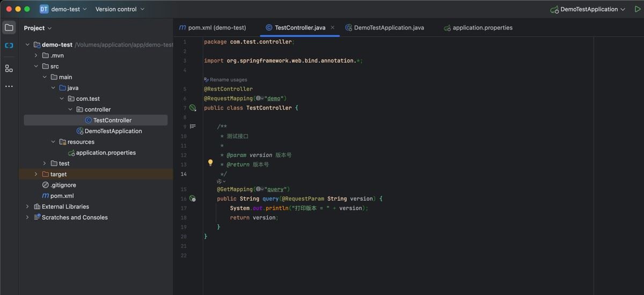Expand the External Libraries node
The height and width of the screenshot is (295, 644).
coord(27,206)
